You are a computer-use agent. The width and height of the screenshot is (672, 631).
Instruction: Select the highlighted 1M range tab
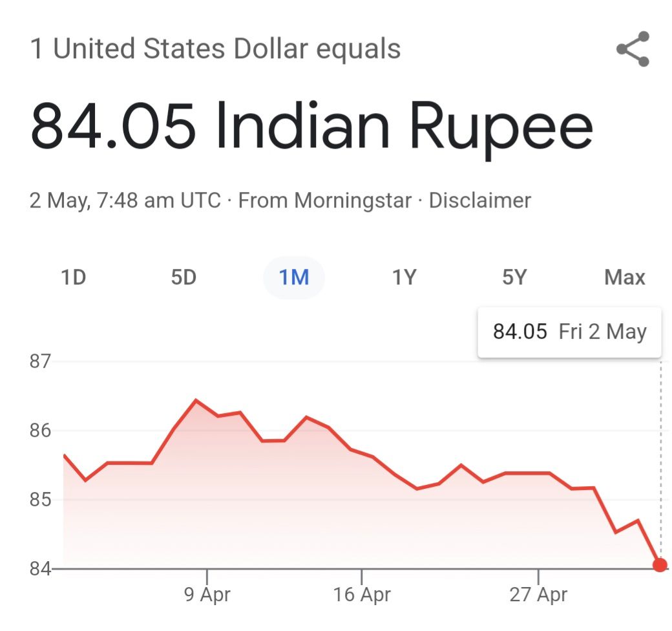[294, 278]
